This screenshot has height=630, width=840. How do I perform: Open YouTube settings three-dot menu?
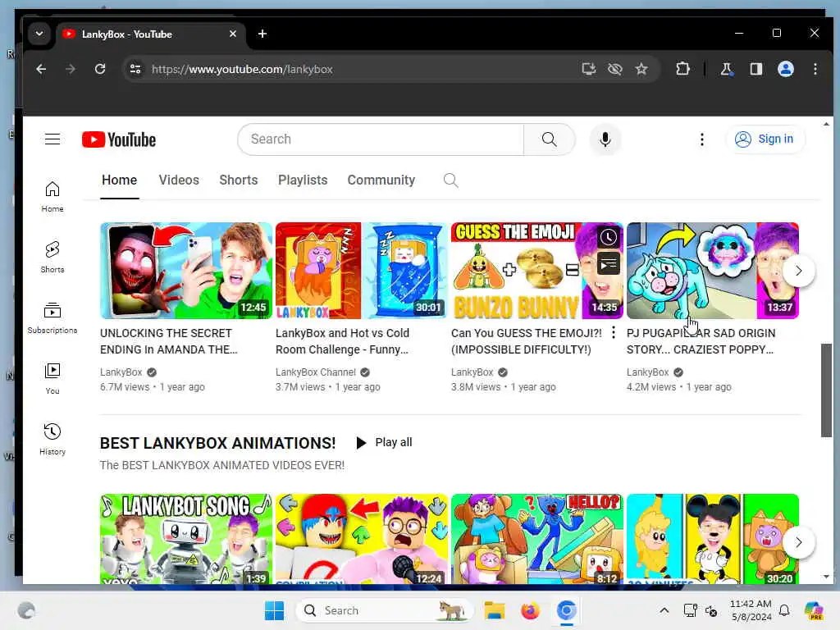coord(702,139)
